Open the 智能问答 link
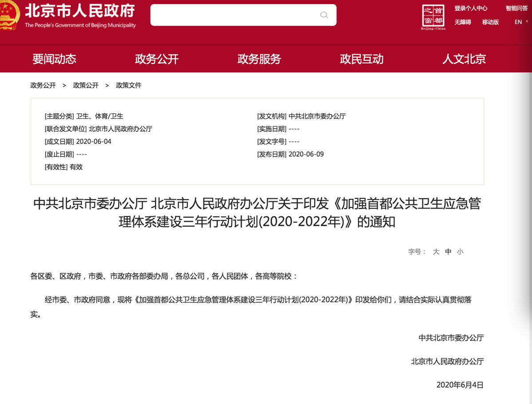The width and height of the screenshot is (532, 404). click(516, 8)
